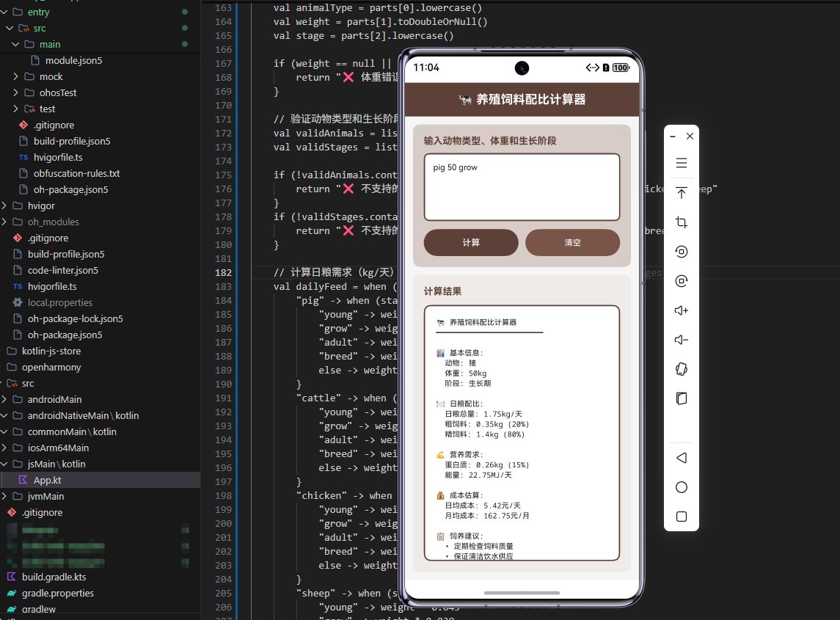Decrease the emulator volume

pos(681,340)
